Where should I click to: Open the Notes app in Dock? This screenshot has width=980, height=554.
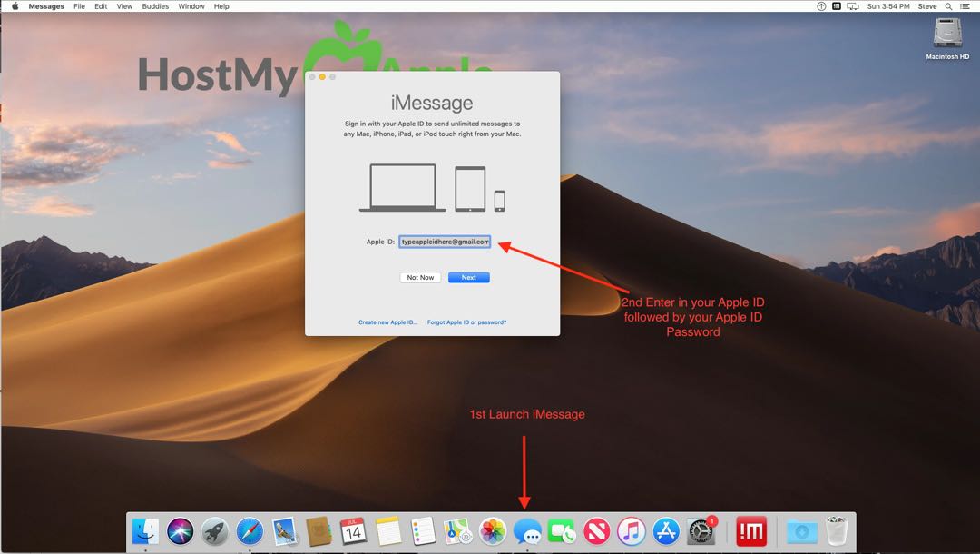coord(388,532)
